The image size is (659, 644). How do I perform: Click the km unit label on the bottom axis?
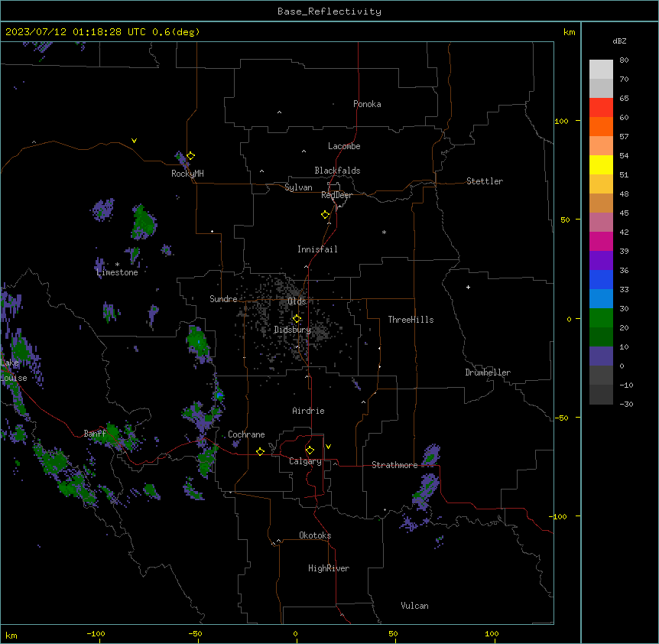pyautogui.click(x=11, y=635)
